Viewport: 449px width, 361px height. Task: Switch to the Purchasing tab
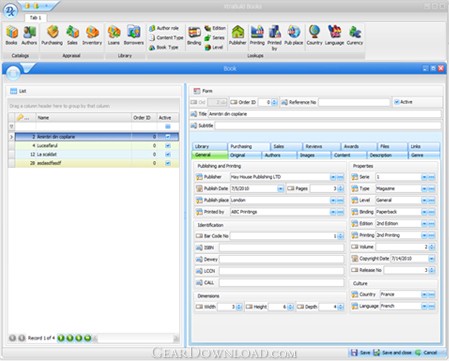248,146
